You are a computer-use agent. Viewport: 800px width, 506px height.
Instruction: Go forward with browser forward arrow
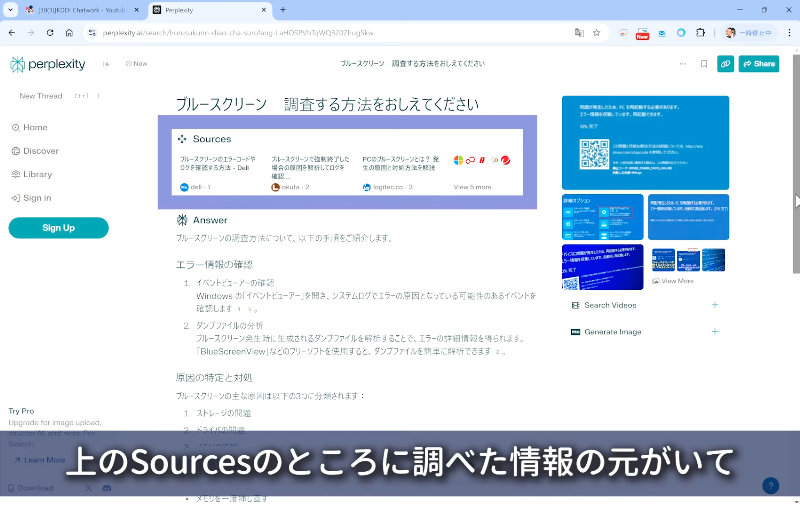31,33
